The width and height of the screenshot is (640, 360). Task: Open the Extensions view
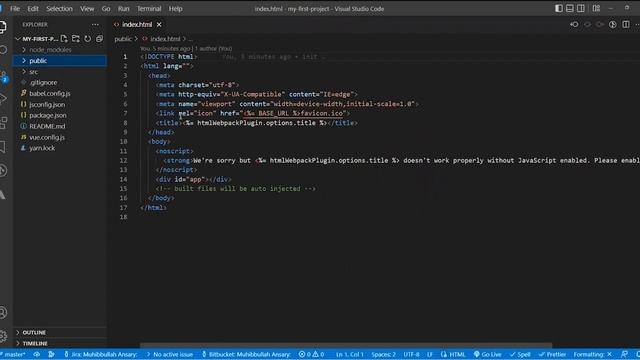(3, 122)
